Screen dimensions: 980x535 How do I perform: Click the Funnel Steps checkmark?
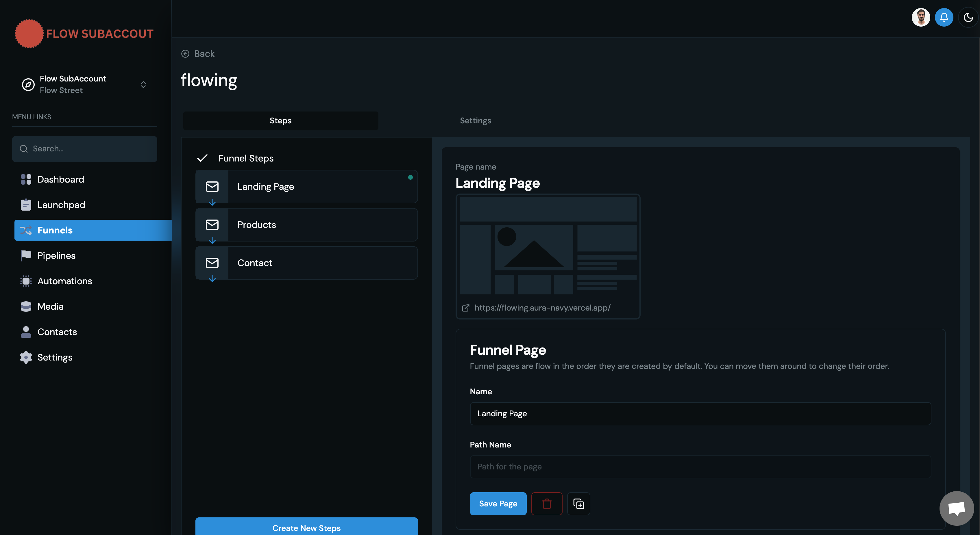point(202,158)
